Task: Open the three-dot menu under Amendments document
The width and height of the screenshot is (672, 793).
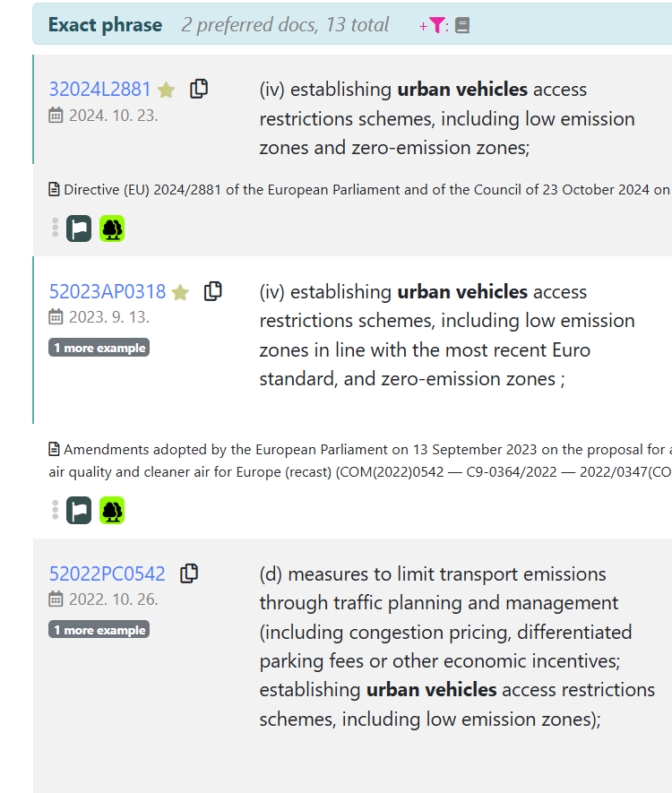Action: [x=56, y=511]
